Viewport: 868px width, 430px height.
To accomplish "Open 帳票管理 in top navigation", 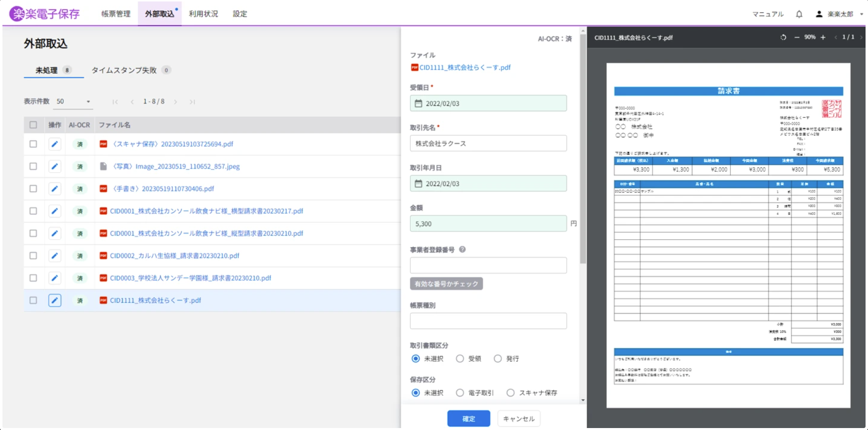I will pyautogui.click(x=116, y=14).
